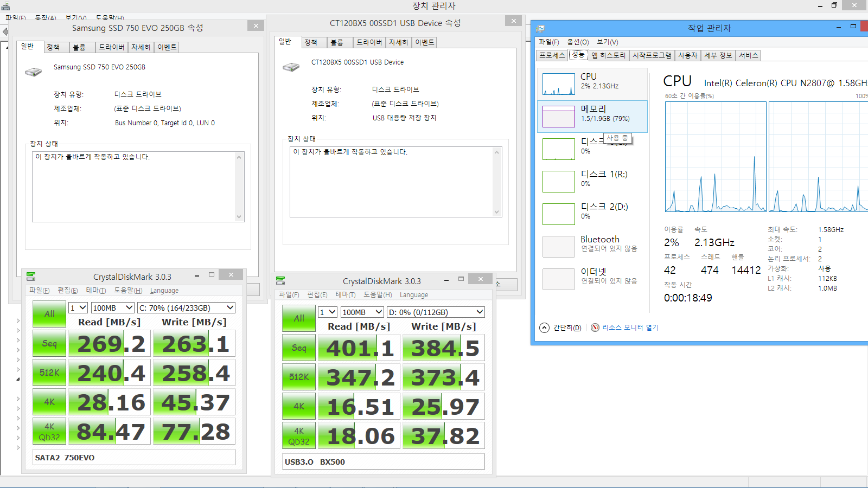
Task: Open the Samsung SSD properties Events tab
Action: (x=167, y=47)
